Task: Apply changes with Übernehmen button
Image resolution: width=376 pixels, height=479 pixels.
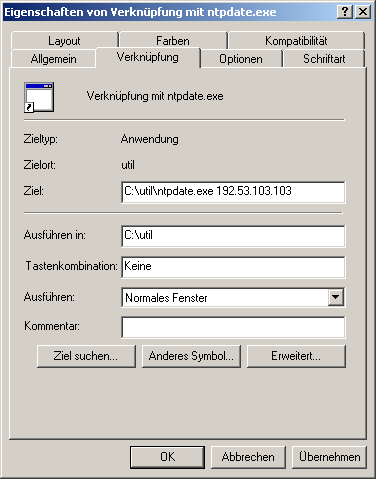Action: (329, 457)
